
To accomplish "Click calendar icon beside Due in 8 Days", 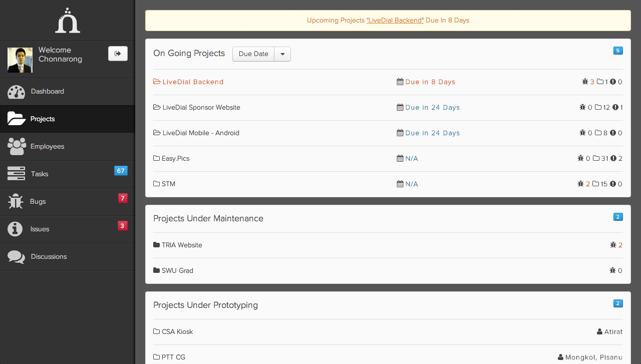I will 400,82.
